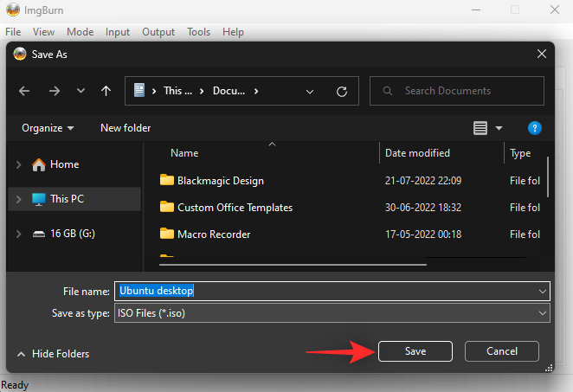Refresh the Documents folder view
This screenshot has height=392, width=573.
click(342, 92)
